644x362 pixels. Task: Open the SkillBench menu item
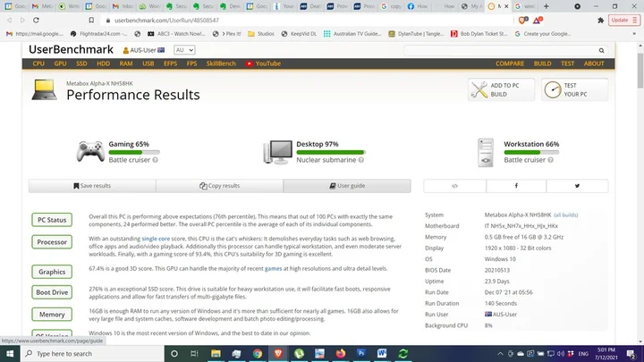click(x=221, y=63)
